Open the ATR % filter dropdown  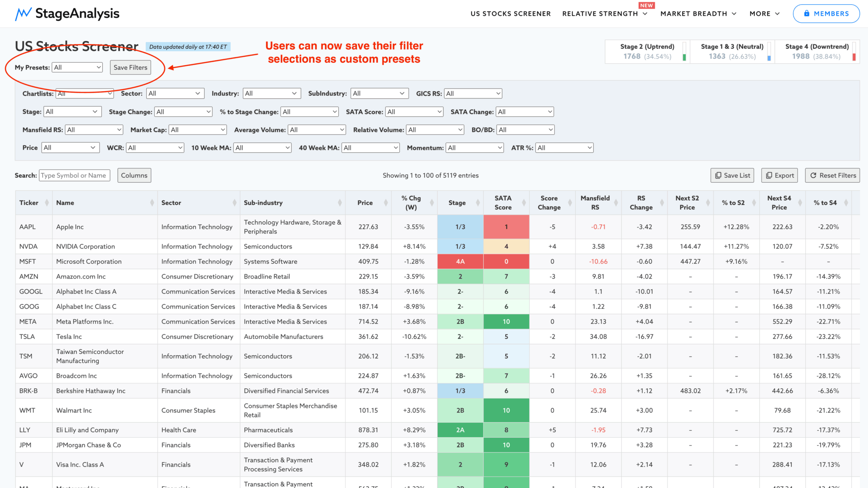coord(564,148)
